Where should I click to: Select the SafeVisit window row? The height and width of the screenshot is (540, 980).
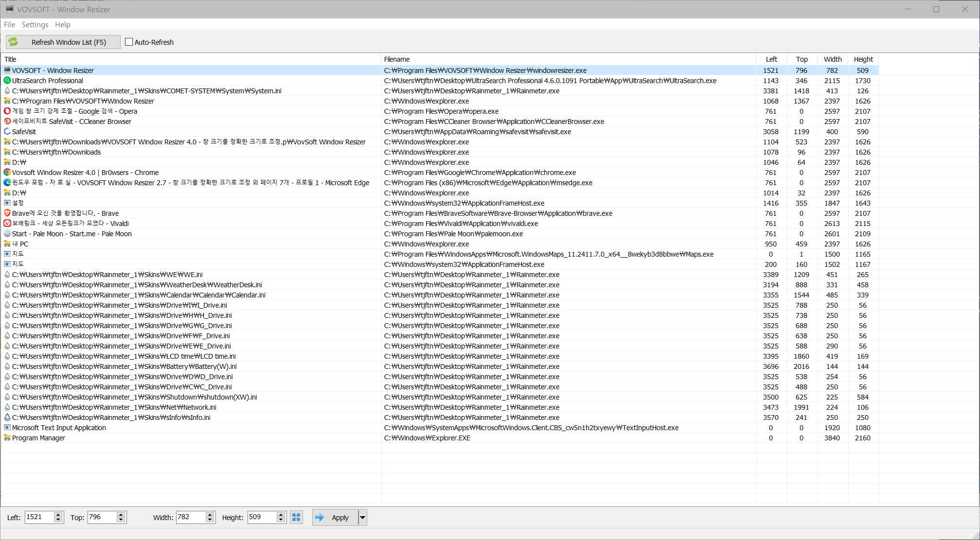pyautogui.click(x=440, y=132)
